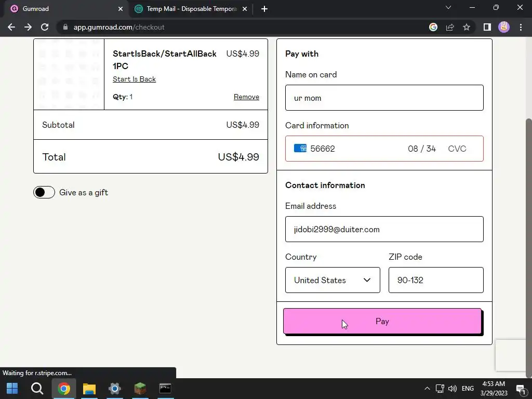532x399 pixels.
Task: Click the card expiry date 08 / 34
Action: [422, 149]
